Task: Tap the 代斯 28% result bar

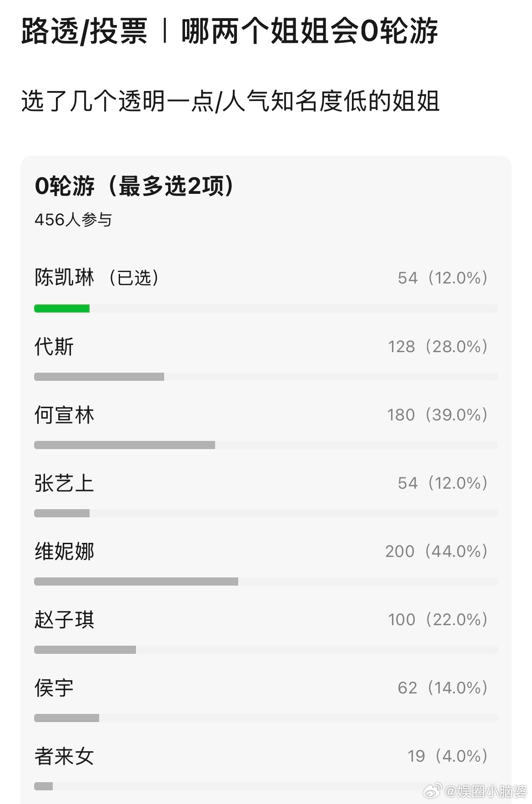Action: click(99, 377)
